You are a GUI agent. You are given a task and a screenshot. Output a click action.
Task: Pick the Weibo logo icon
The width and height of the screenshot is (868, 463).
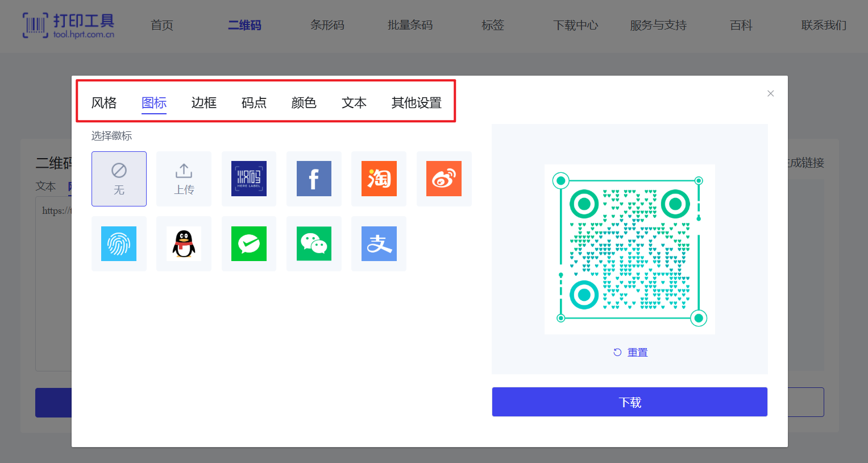[x=444, y=179]
